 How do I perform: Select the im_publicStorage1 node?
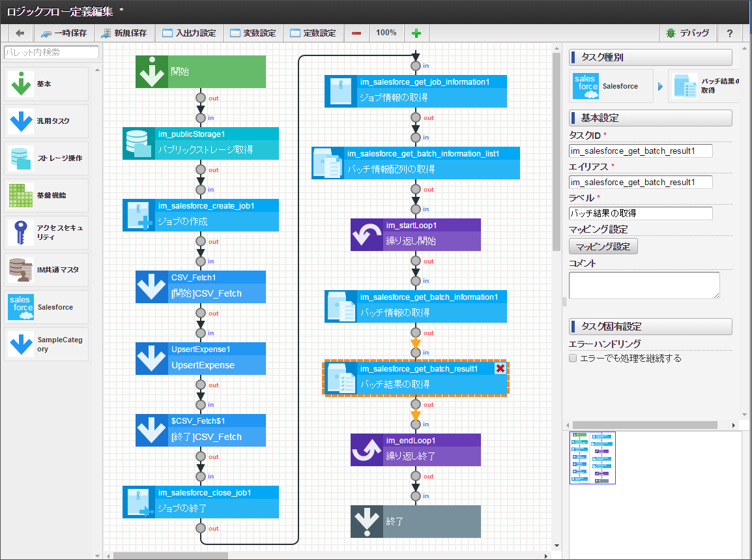click(201, 143)
